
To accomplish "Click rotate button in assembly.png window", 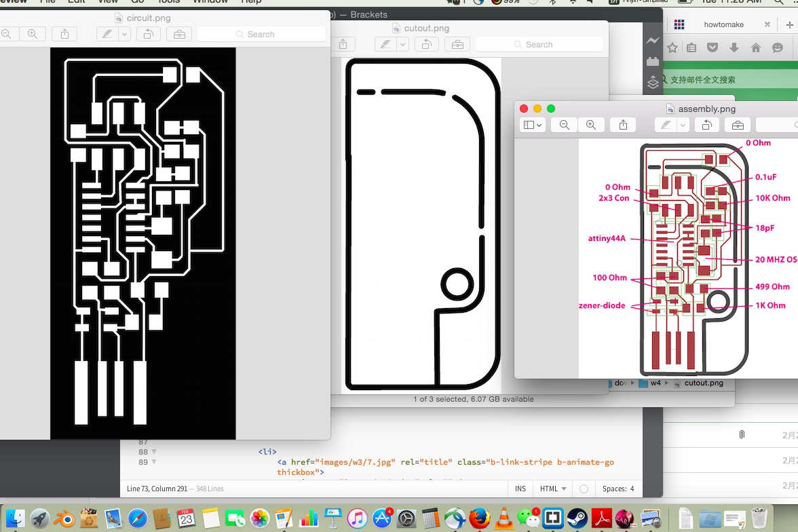I will tap(707, 125).
